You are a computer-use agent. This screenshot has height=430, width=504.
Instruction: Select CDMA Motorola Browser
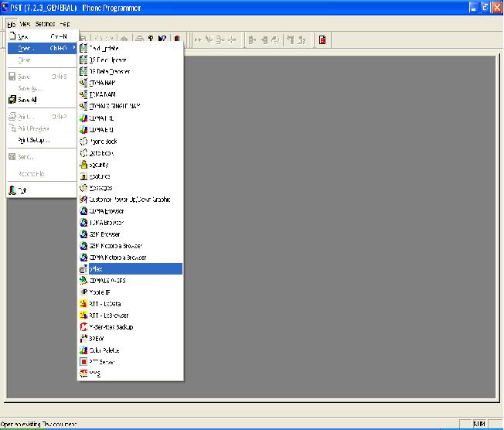(x=131, y=258)
